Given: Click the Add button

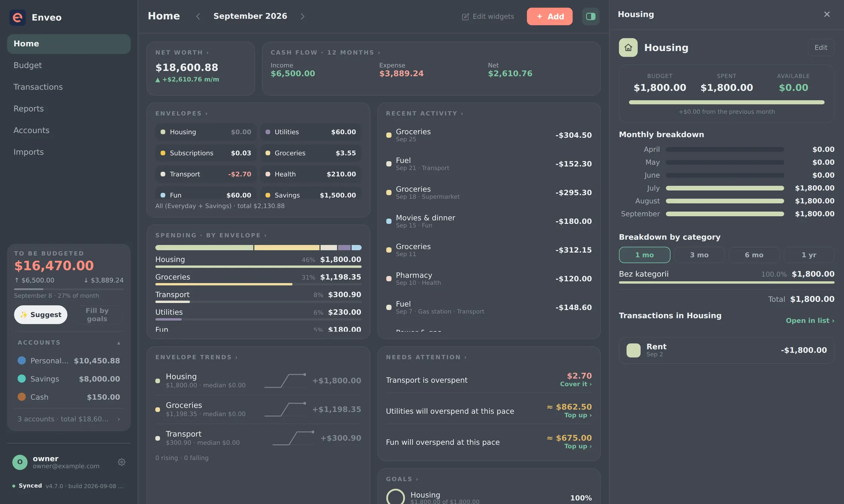Looking at the screenshot, I should 549,16.
